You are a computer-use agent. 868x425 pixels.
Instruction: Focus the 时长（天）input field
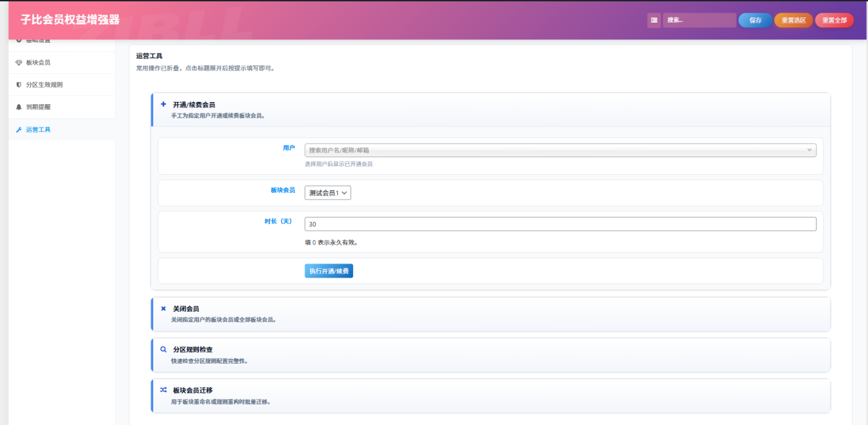click(560, 224)
